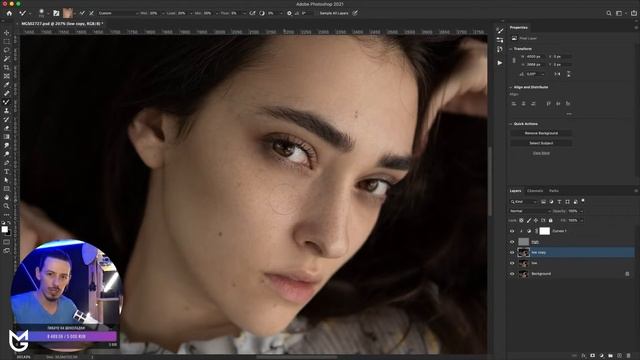
Task: Toggle Sample All Layers option
Action: [x=333, y=13]
